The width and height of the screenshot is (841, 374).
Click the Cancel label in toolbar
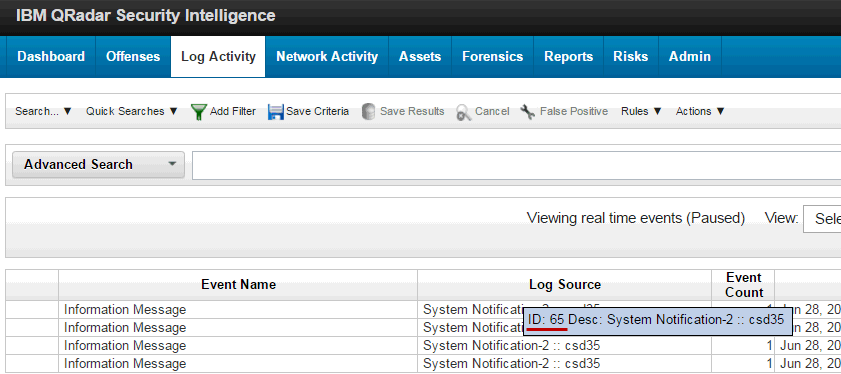[492, 111]
